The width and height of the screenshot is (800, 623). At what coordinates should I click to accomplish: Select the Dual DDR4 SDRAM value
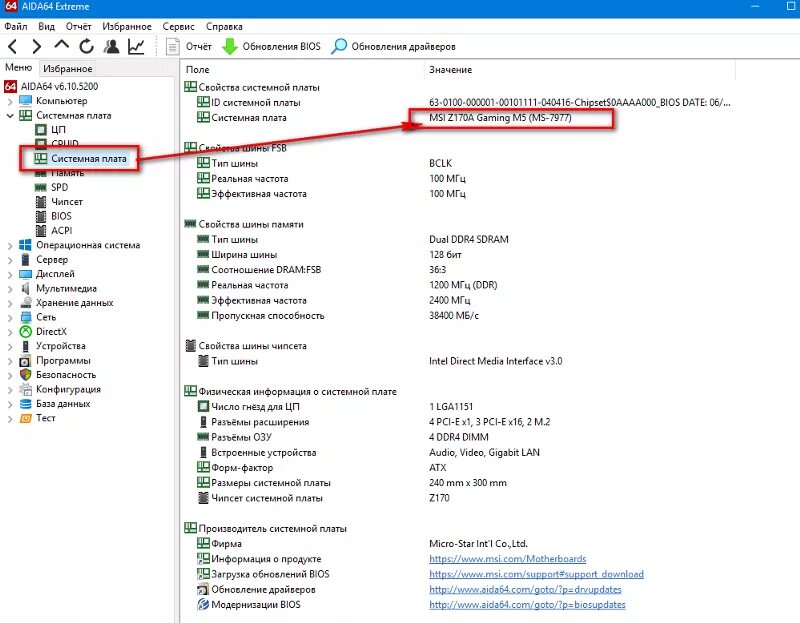(469, 239)
